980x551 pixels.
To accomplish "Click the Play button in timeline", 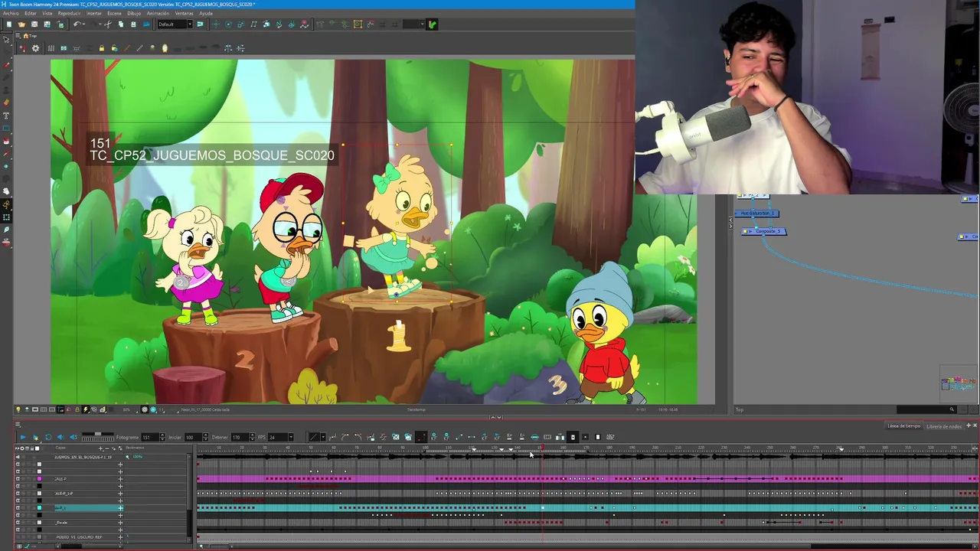I will pos(22,437).
